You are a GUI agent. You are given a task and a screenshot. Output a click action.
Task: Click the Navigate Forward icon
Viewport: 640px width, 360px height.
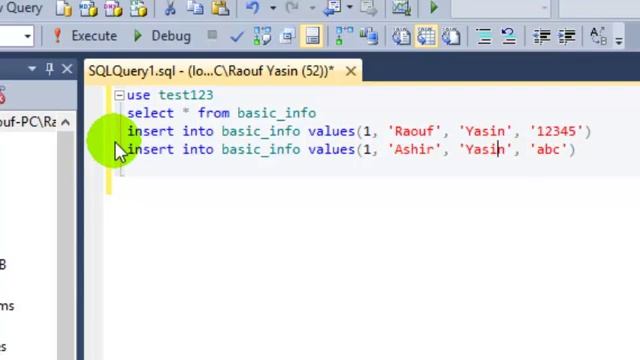369,8
